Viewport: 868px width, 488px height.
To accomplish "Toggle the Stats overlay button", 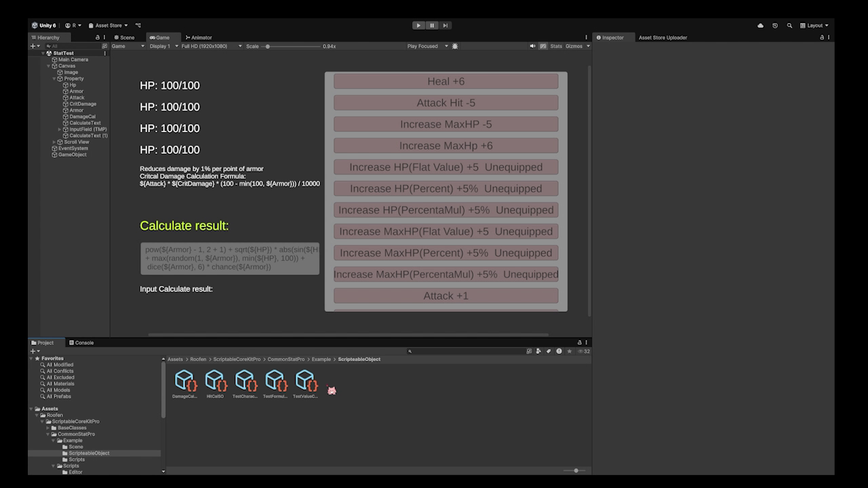I will tap(556, 46).
